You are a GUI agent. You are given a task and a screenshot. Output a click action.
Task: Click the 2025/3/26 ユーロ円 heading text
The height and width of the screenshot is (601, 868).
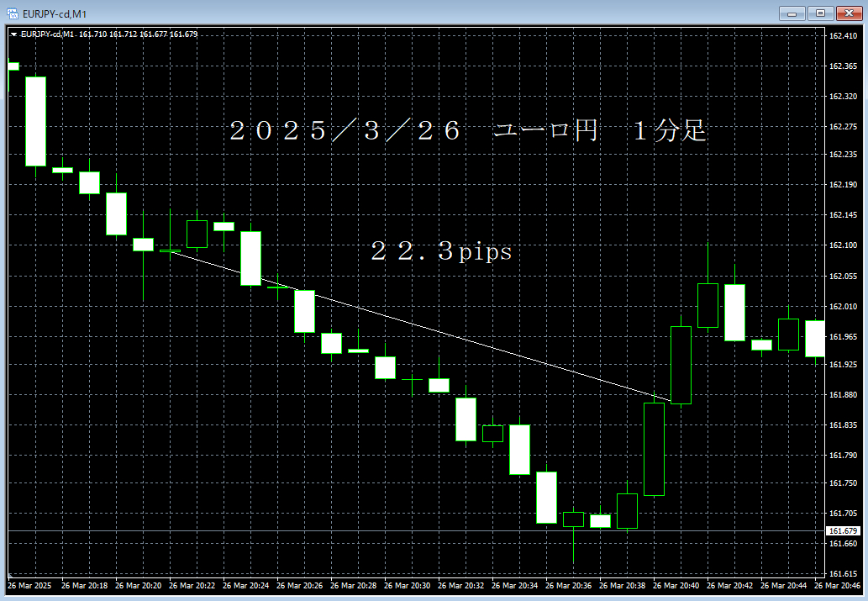(466, 129)
